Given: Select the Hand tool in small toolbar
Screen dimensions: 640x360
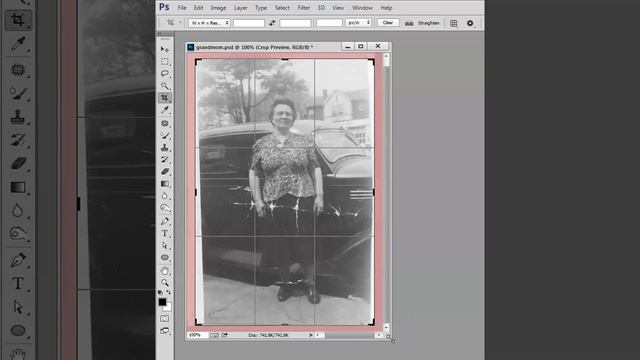Looking at the screenshot, I should coord(164,271).
